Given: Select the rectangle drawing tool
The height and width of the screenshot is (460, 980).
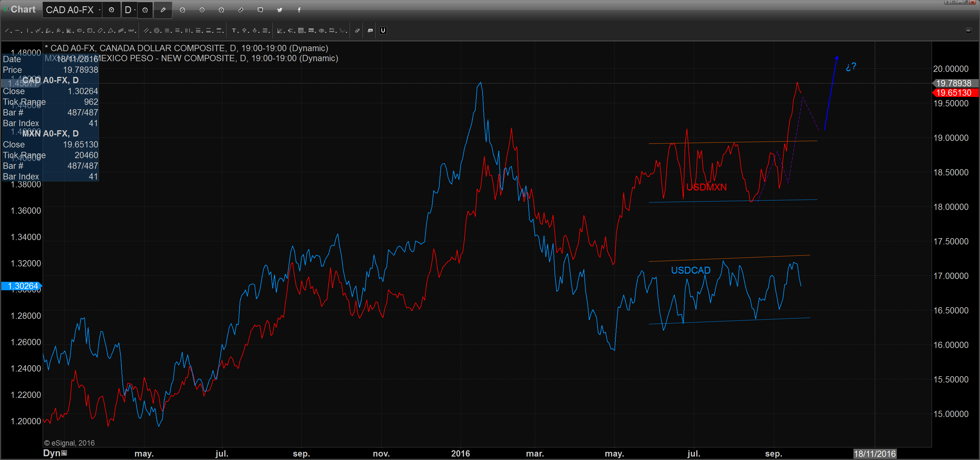Looking at the screenshot, I should pos(90,30).
